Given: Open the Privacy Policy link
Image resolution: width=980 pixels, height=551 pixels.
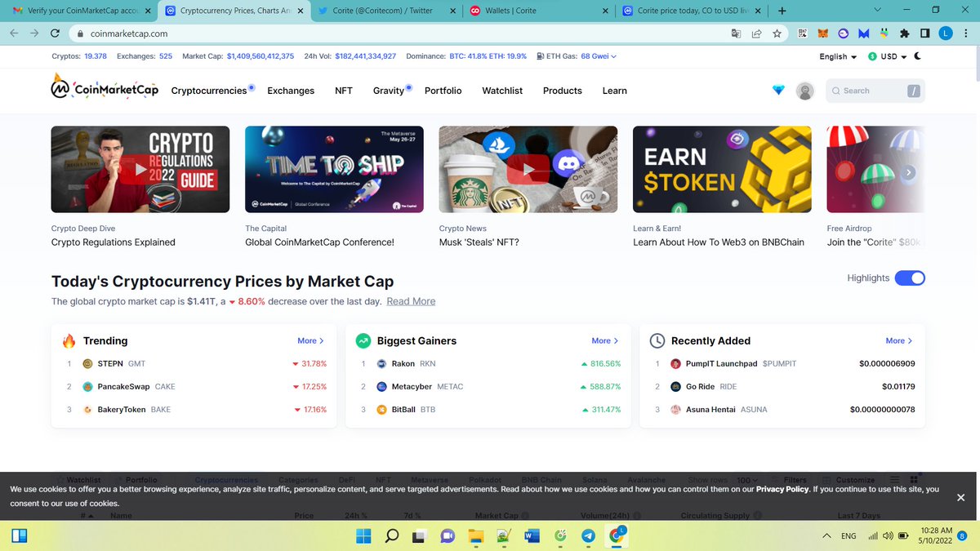Looking at the screenshot, I should coord(782,489).
